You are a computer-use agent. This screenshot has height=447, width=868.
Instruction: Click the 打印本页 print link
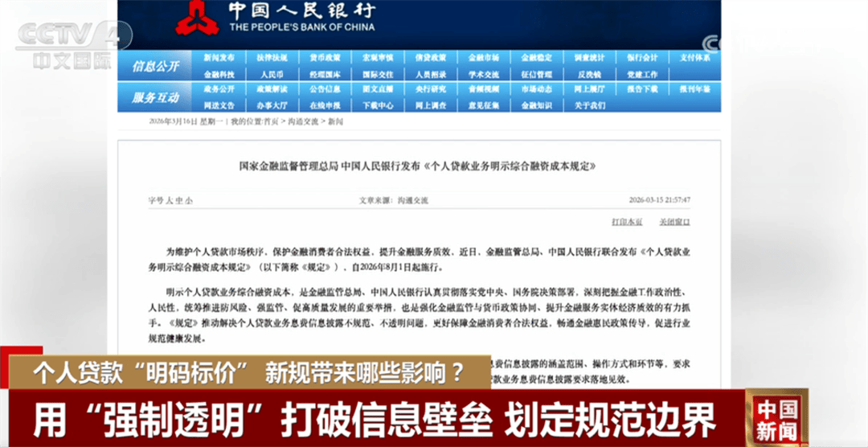click(x=626, y=222)
